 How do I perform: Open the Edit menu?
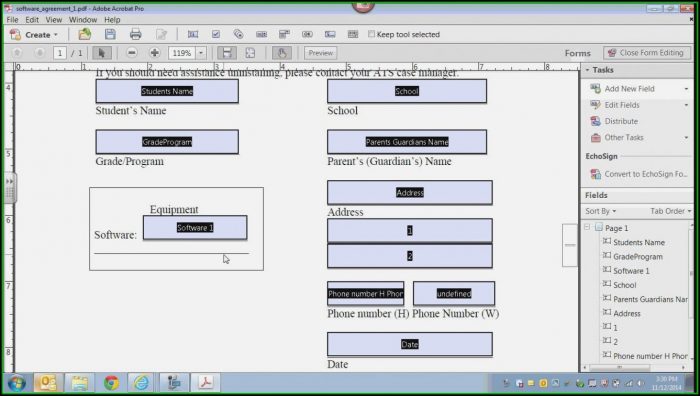[x=32, y=20]
